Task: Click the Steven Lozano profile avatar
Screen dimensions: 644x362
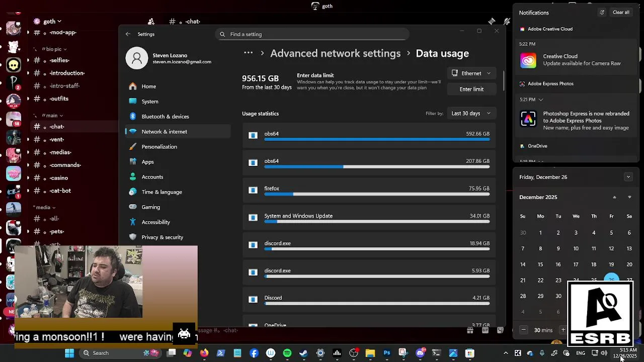Action: [137, 58]
